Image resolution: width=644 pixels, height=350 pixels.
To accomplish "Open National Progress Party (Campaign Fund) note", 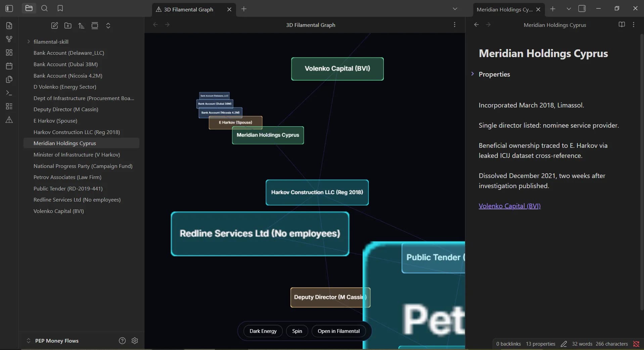I will [x=81, y=166].
